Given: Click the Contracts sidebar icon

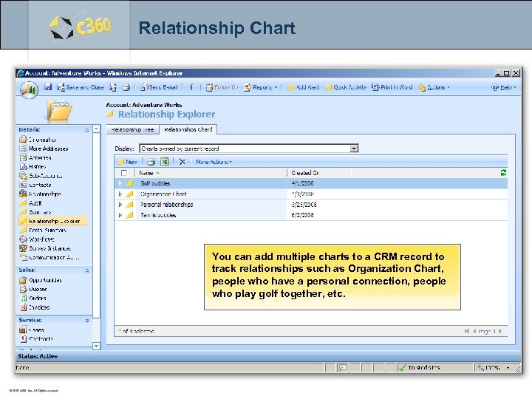Looking at the screenshot, I should (23, 338).
